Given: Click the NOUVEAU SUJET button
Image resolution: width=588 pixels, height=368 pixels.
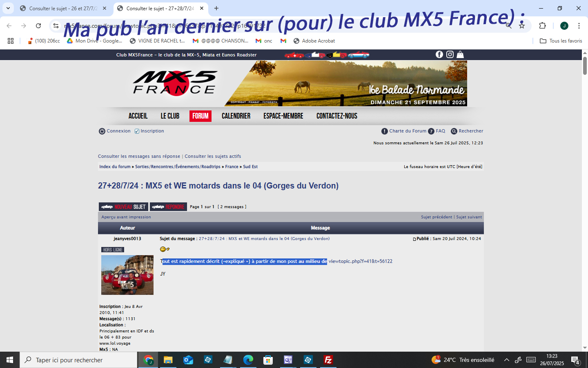Looking at the screenshot, I should coord(123,207).
